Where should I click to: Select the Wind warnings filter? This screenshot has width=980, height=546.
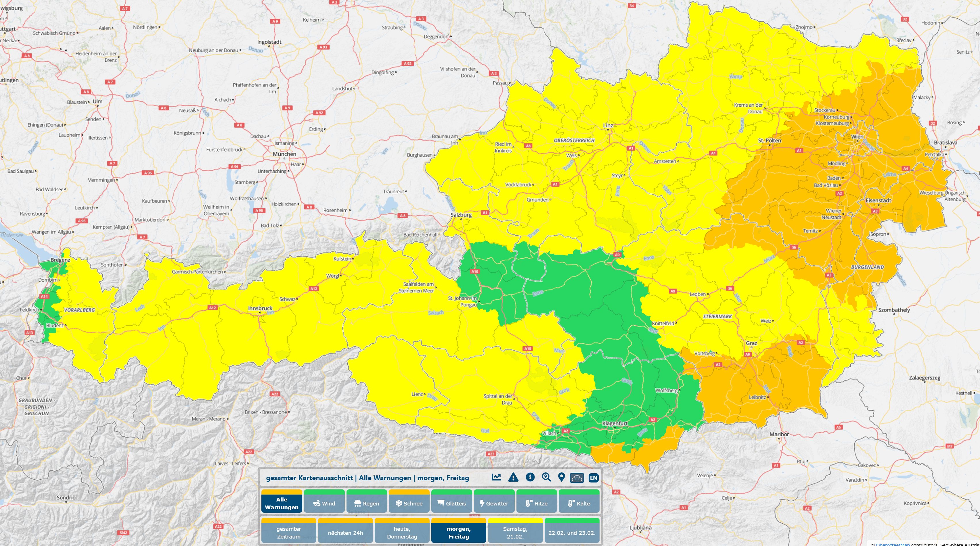(324, 503)
